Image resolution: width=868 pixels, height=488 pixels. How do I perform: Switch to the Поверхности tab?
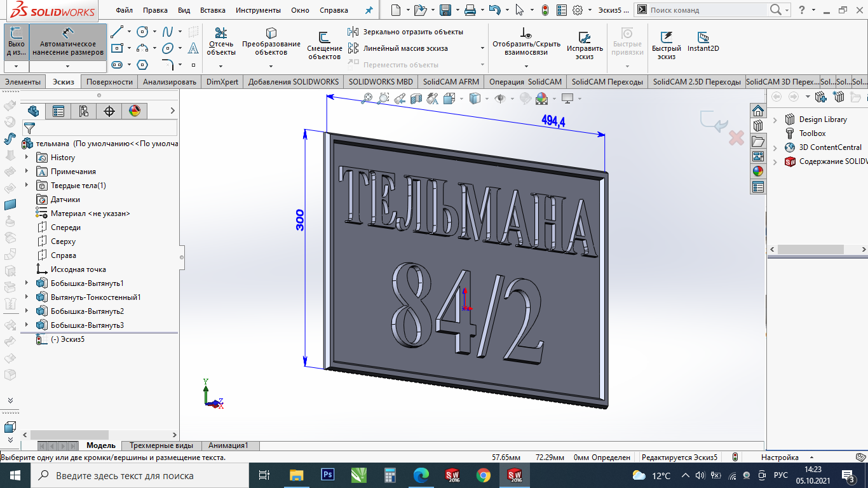point(110,82)
